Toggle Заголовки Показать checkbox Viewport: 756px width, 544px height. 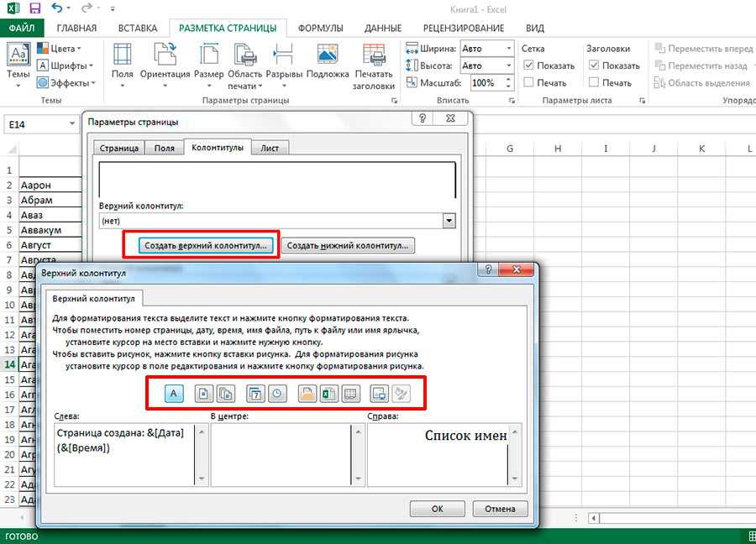pos(594,65)
